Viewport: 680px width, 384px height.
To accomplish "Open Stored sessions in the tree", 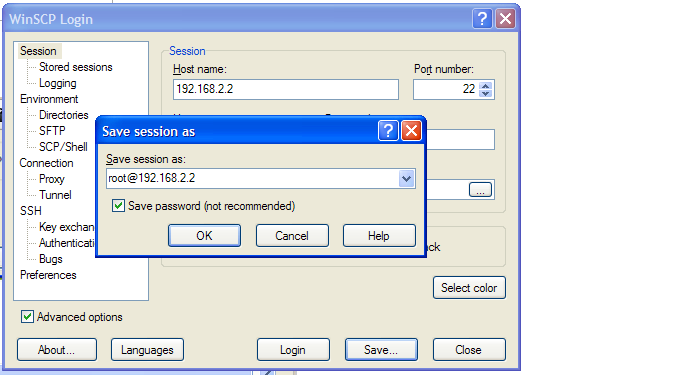I will coord(75,67).
